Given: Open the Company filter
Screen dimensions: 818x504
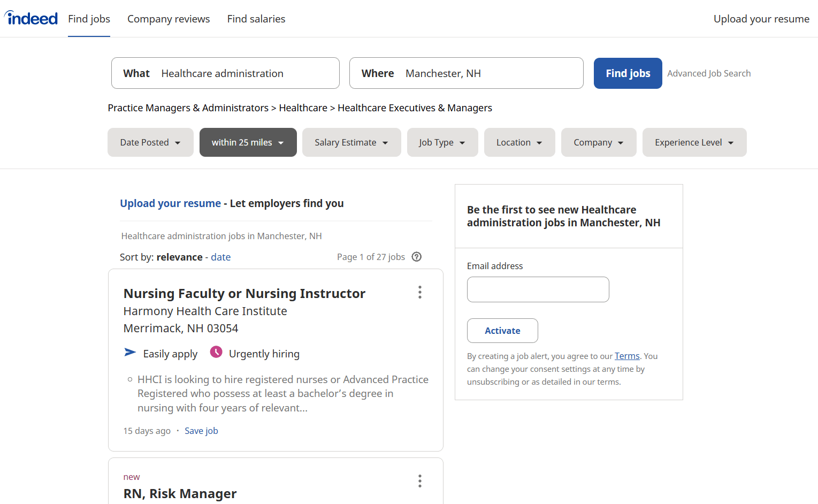Looking at the screenshot, I should (598, 142).
